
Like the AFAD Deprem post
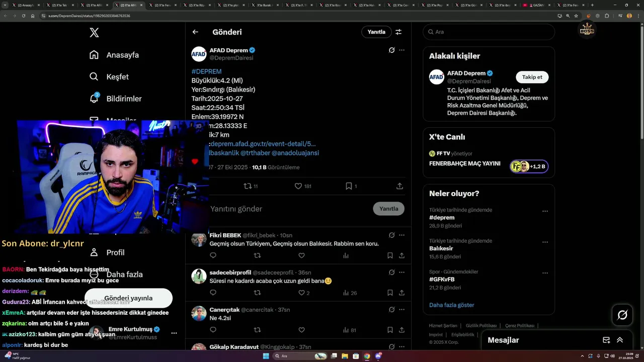[298, 186]
